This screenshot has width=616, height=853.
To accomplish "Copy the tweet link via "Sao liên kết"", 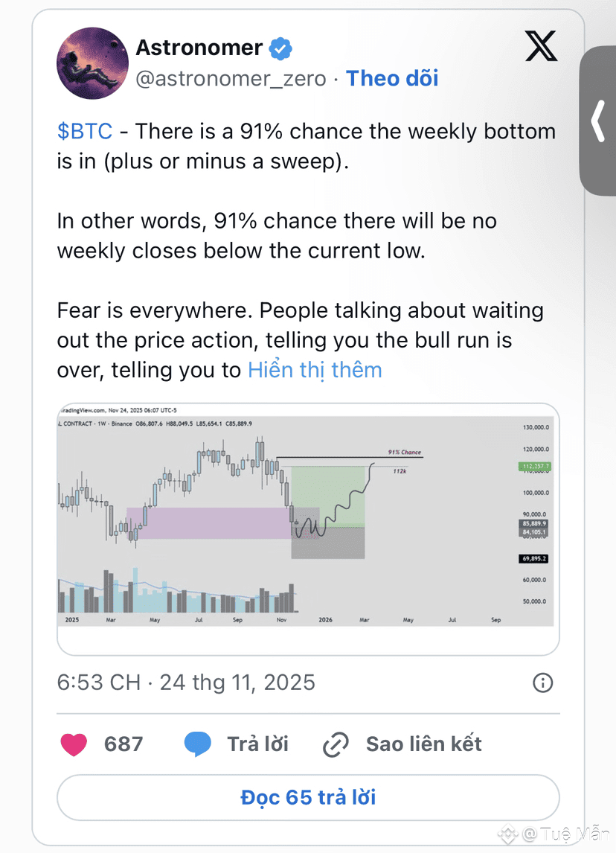I will tap(424, 744).
